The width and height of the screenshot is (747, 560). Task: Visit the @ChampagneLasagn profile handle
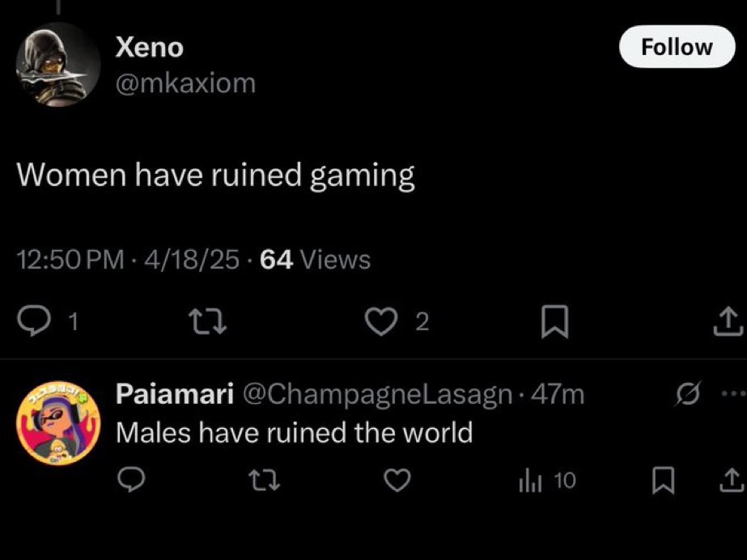(377, 394)
